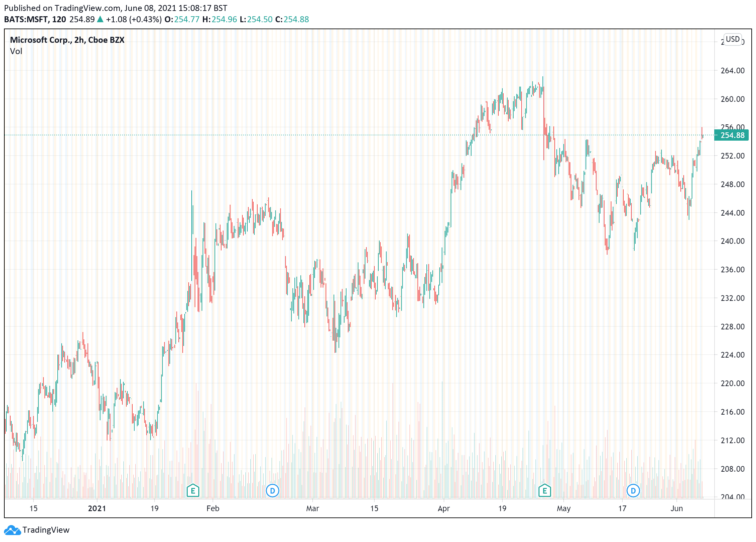The height and width of the screenshot is (542, 756).
Task: Click the green 254.88 current price label
Action: click(731, 135)
